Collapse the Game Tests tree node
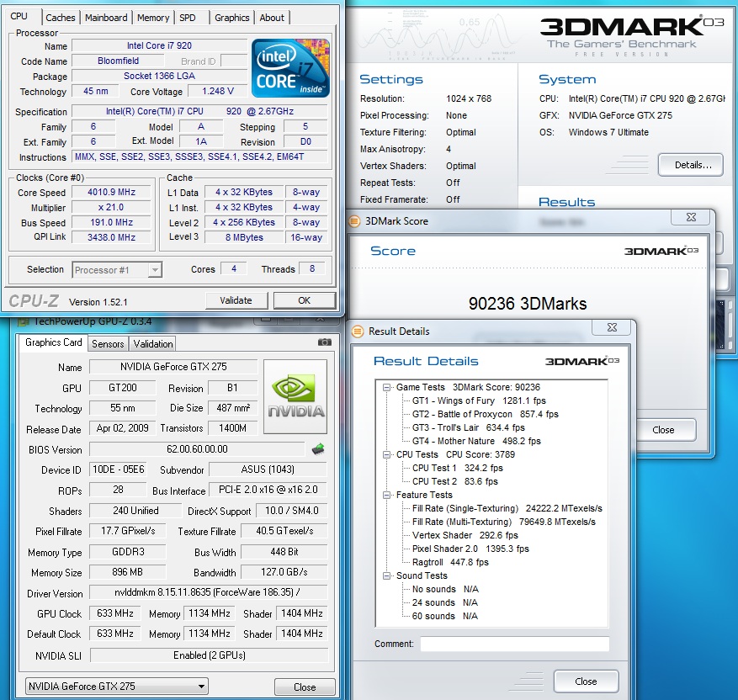Image resolution: width=738 pixels, height=700 pixels. click(387, 388)
